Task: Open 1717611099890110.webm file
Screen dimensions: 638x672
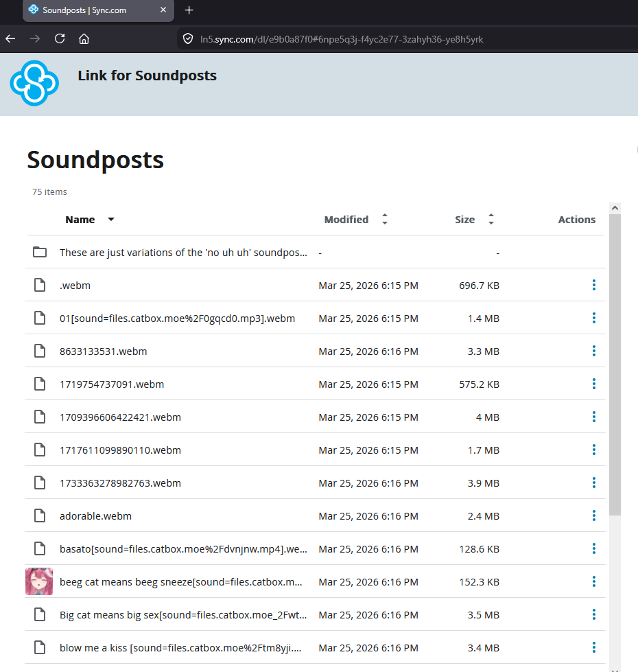Action: tap(120, 450)
